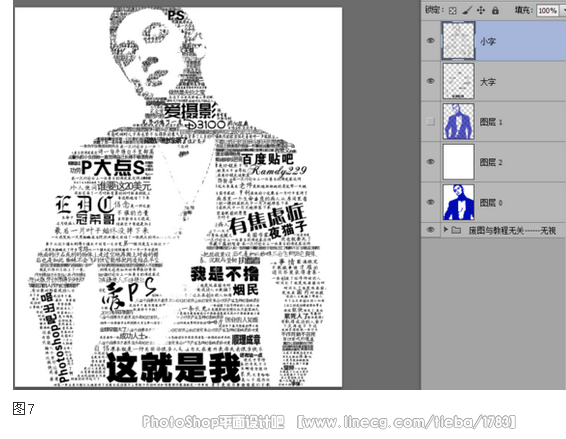The width and height of the screenshot is (566, 439).
Task: Click the 图层 2 layer name
Action: pos(491,162)
